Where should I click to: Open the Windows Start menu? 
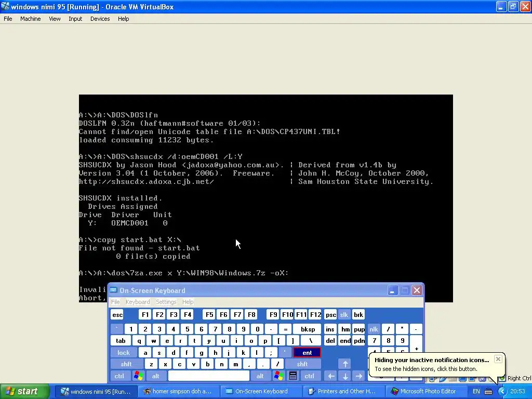click(24, 392)
